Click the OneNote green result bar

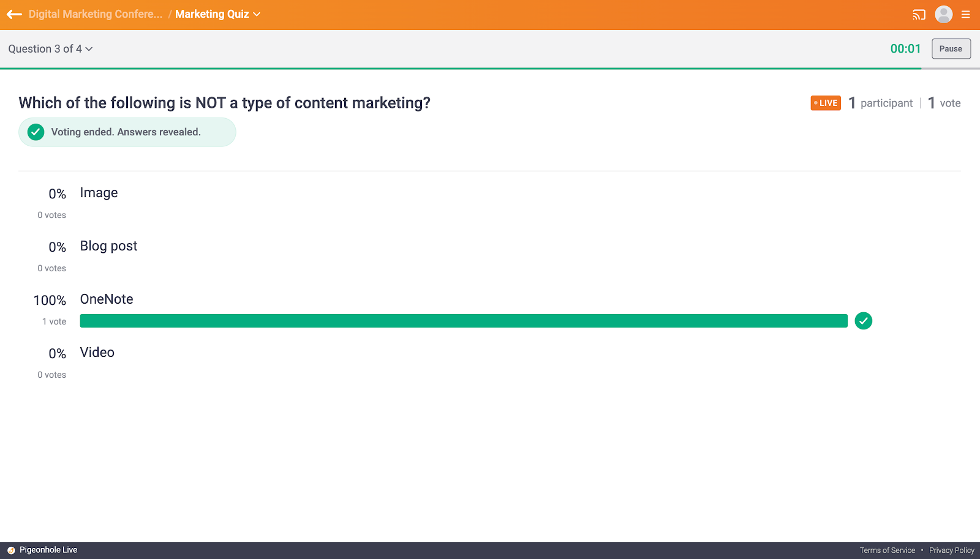463,321
